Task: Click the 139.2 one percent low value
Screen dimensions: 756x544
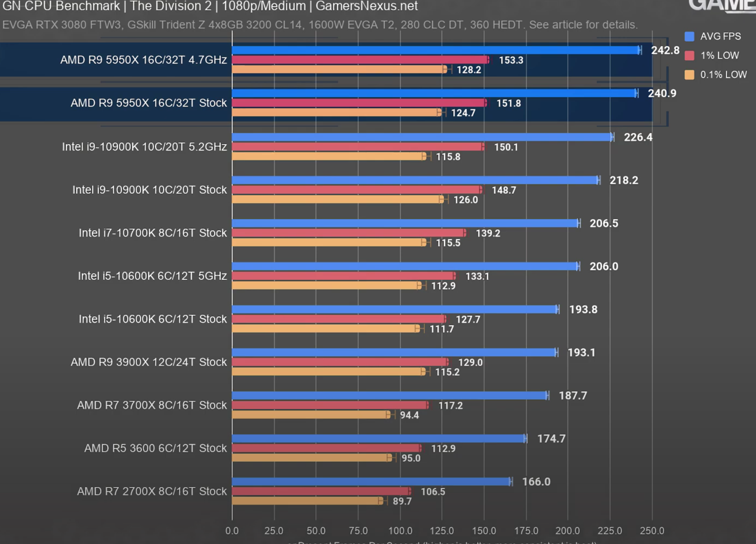Action: tap(488, 233)
